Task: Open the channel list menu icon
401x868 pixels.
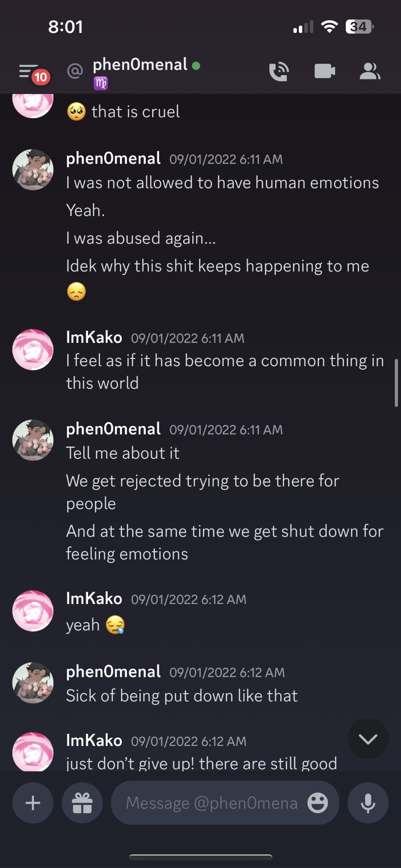Action: coord(28,71)
